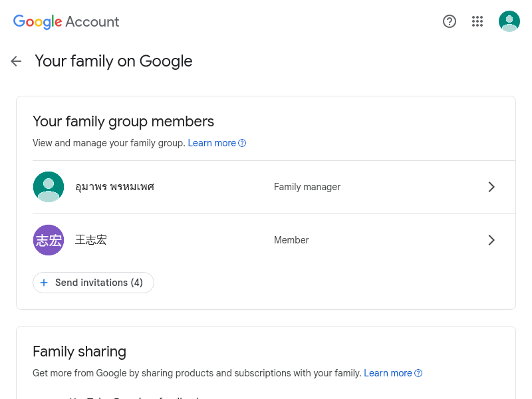Expand the Family manager row chevron

pos(491,187)
